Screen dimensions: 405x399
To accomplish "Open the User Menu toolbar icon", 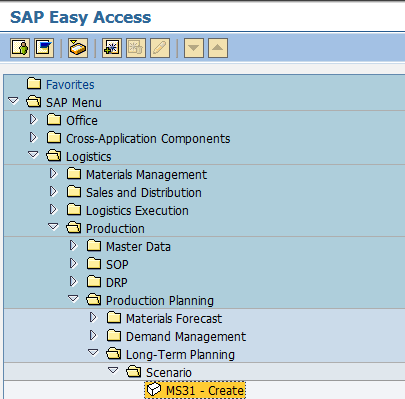I will (20, 48).
